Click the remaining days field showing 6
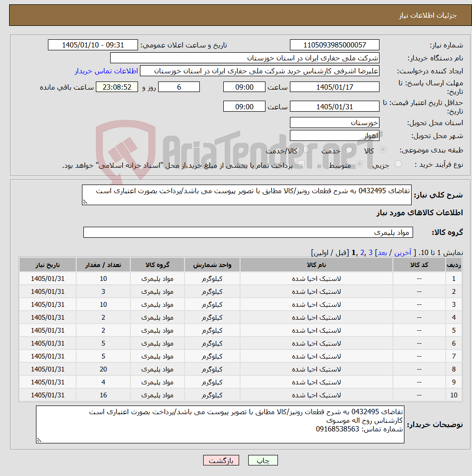 point(179,87)
